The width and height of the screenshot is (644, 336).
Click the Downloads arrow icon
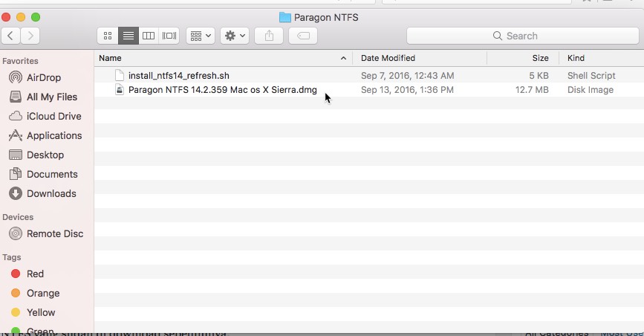point(16,193)
